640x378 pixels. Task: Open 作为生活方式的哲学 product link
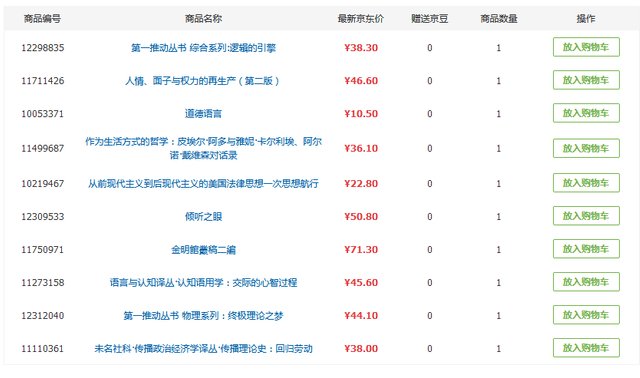click(203, 148)
